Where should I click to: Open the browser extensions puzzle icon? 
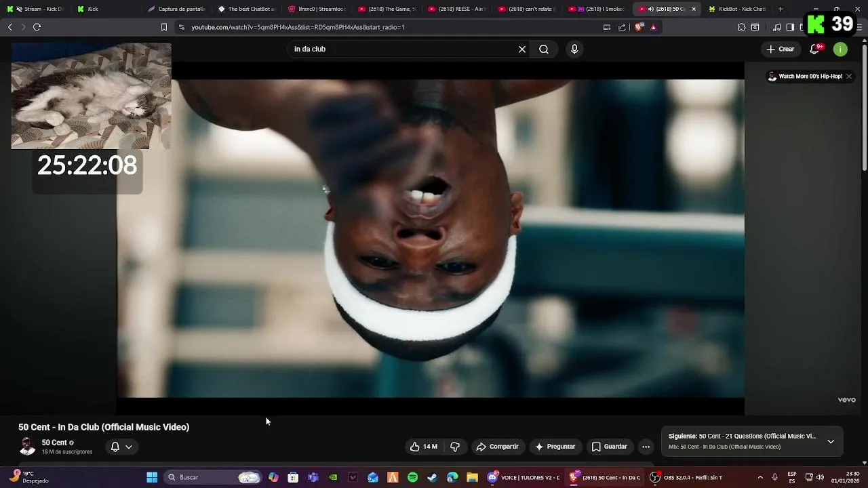[x=741, y=27]
